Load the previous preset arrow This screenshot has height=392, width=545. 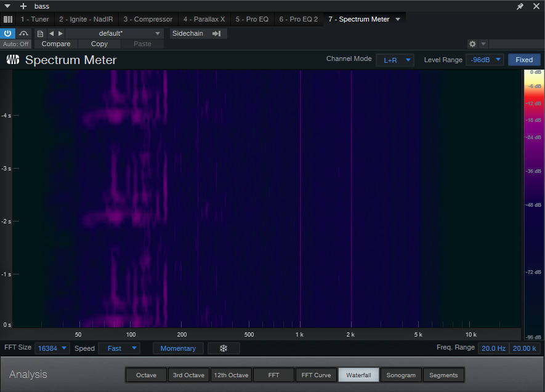click(x=52, y=33)
